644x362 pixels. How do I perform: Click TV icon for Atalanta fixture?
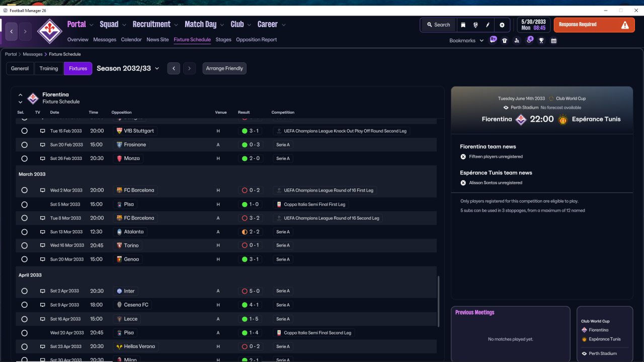[43, 232]
